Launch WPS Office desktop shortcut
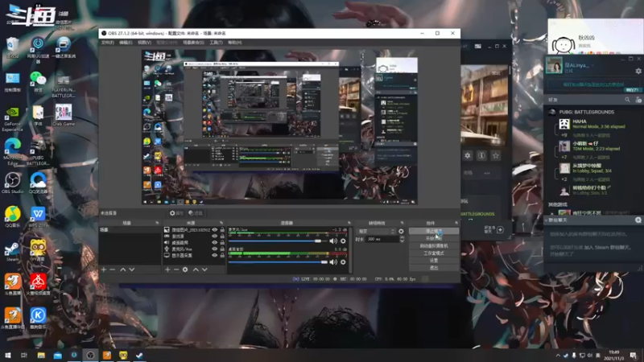This screenshot has height=362, width=644. [38, 216]
